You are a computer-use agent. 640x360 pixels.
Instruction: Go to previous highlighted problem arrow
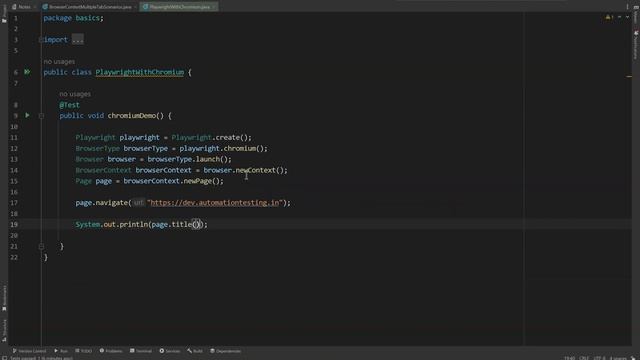(620, 17)
